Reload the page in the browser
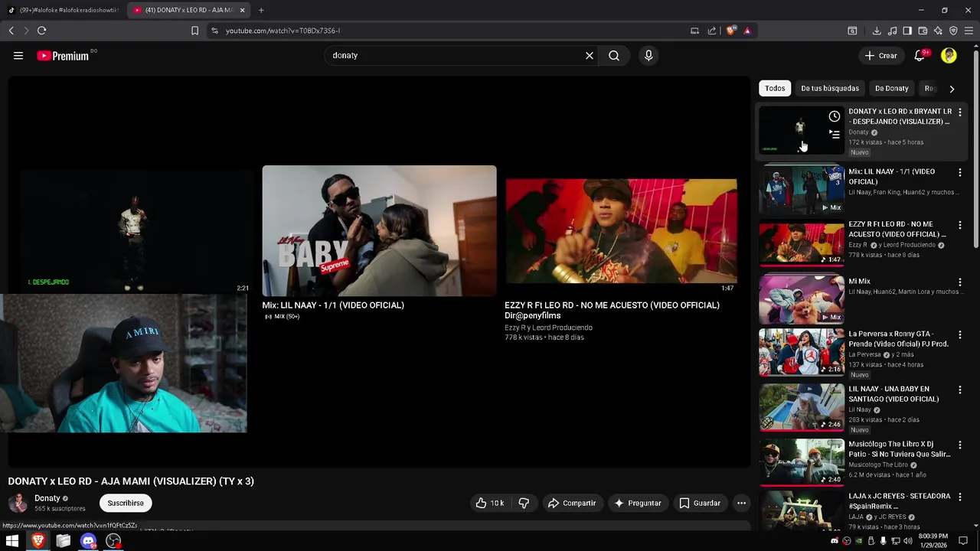This screenshot has height=551, width=980. tap(41, 31)
